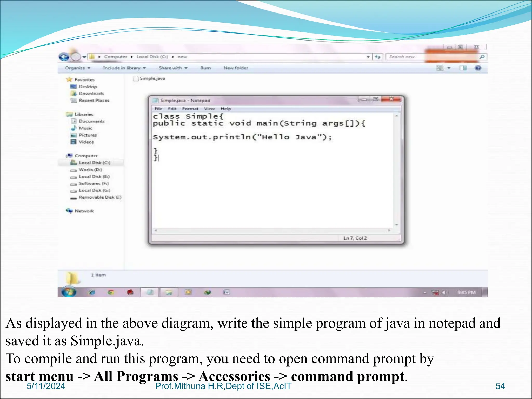
Task: Select Music library
Action: click(x=82, y=128)
